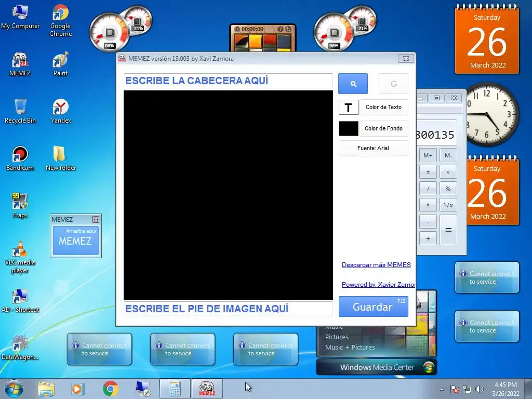Open the MEMEZ desktop shortcut
Image resolution: width=532 pixels, height=399 pixels.
click(20, 64)
